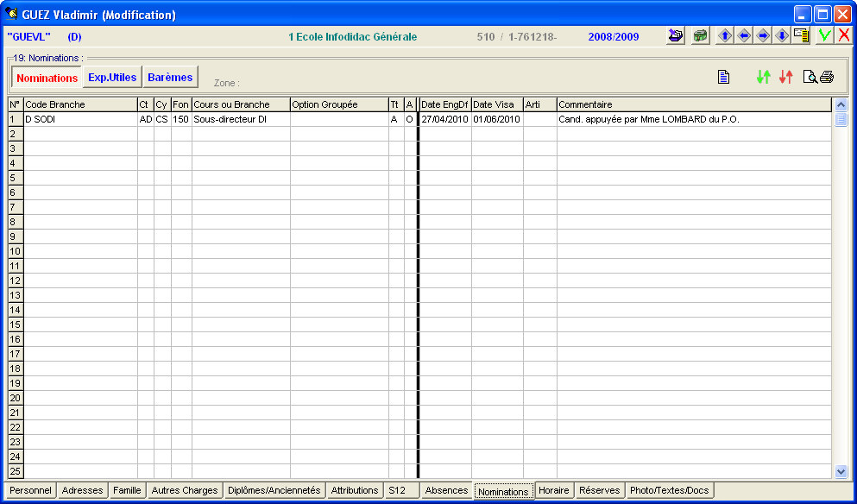Viewport: 857px width, 504px height.
Task: Select the Sous-directeur DI cell
Action: click(x=241, y=119)
